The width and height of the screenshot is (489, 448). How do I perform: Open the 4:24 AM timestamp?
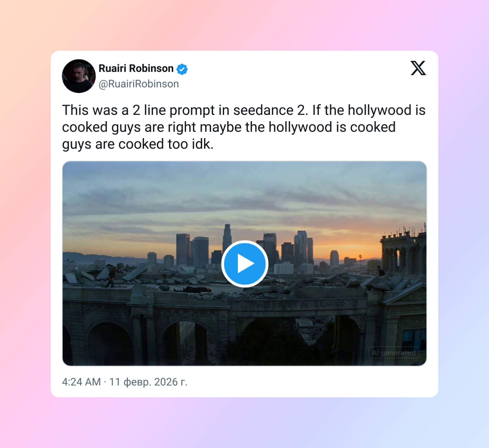pos(81,382)
